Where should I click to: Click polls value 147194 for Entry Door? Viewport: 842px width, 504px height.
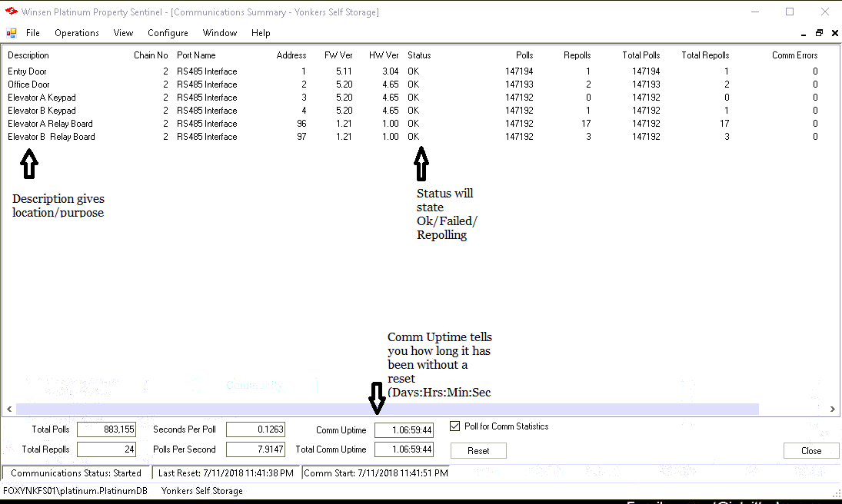coord(519,71)
